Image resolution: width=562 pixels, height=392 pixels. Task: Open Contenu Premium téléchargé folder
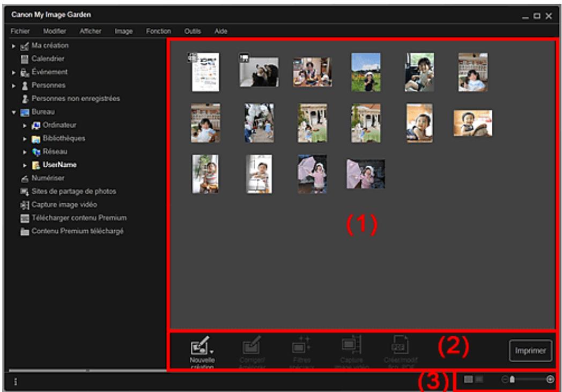tap(24, 231)
